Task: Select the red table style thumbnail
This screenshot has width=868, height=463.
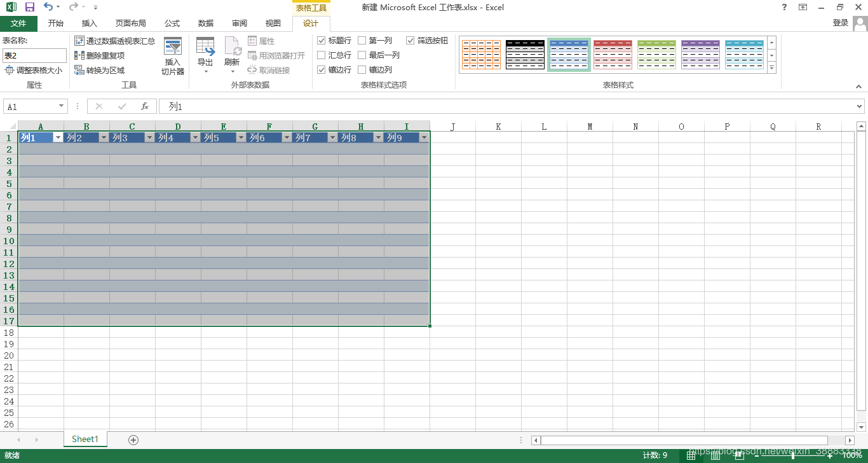Action: (x=613, y=55)
